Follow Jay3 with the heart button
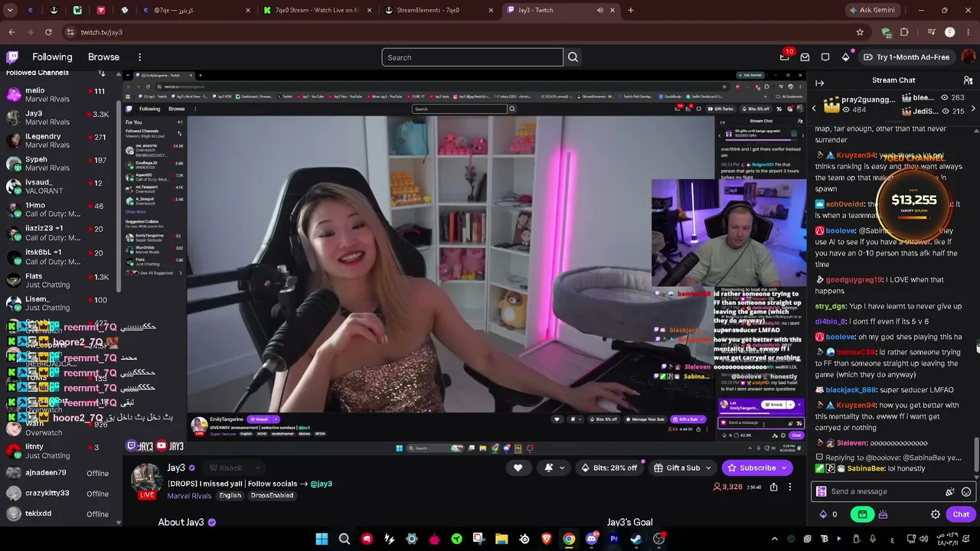Image resolution: width=980 pixels, height=551 pixels. [x=518, y=468]
